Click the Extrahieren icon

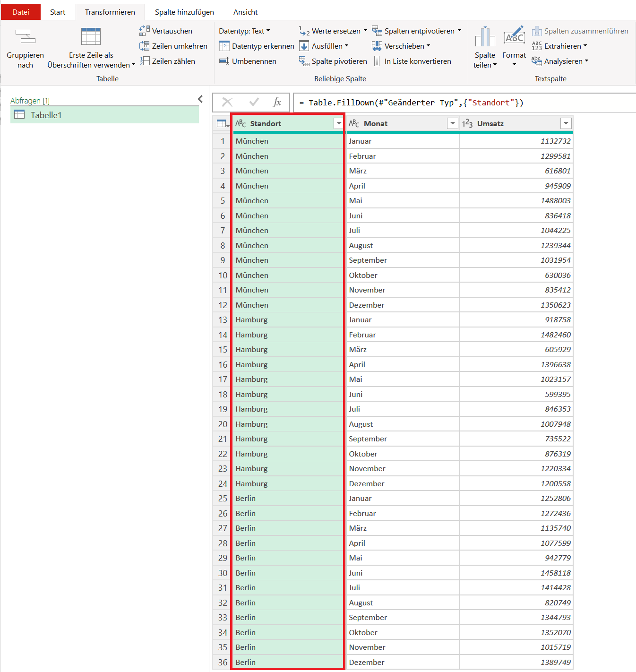point(537,46)
